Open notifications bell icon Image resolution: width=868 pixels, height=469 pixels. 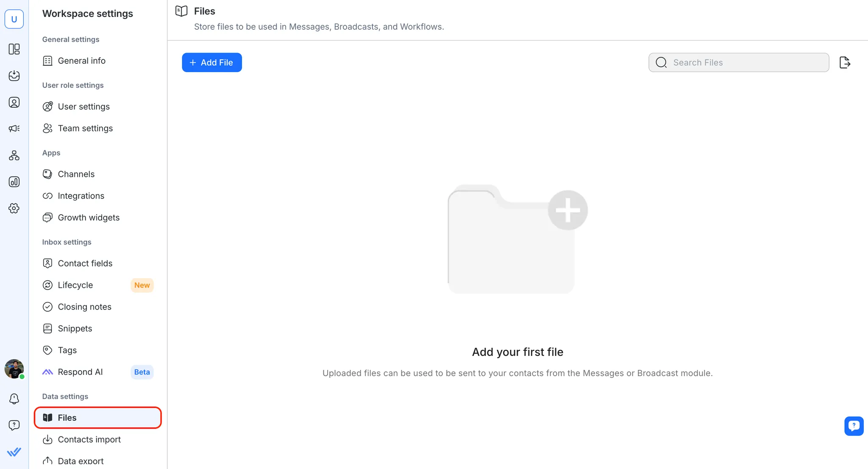point(14,399)
